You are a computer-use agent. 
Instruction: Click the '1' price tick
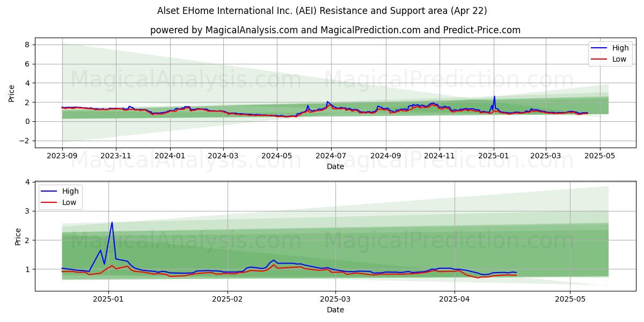pyautogui.click(x=26, y=269)
